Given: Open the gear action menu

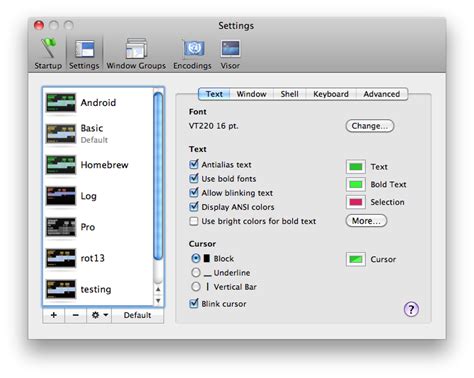Looking at the screenshot, I should [99, 315].
